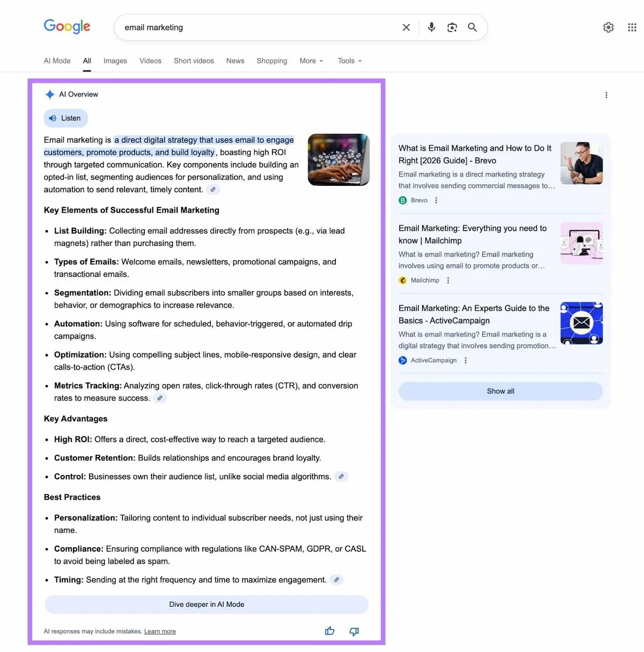644x652 pixels.
Task: Switch to AI Mode tab
Action: (57, 61)
